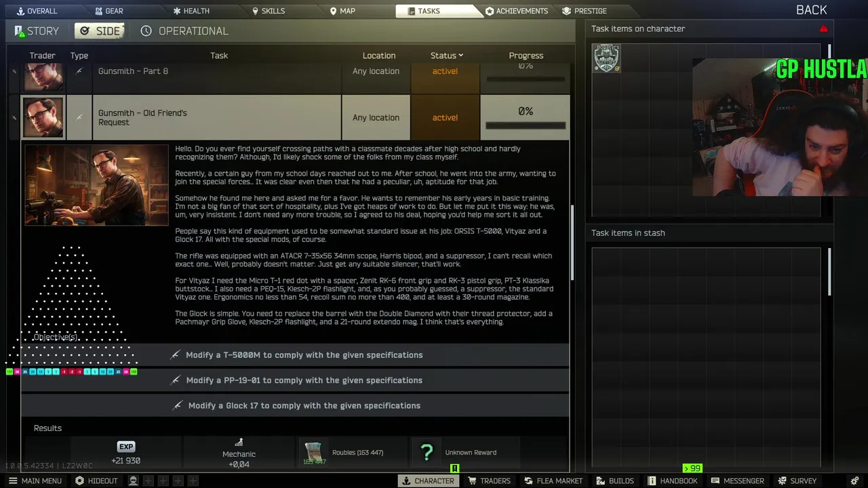Click the red warning triangle in task items header
The width and height of the screenshot is (868, 488).
pos(823,28)
